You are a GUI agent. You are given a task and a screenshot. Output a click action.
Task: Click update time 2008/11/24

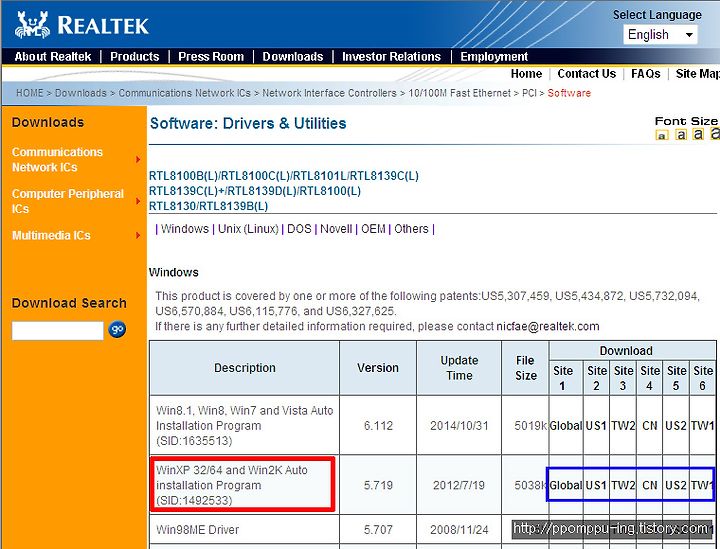click(x=459, y=530)
